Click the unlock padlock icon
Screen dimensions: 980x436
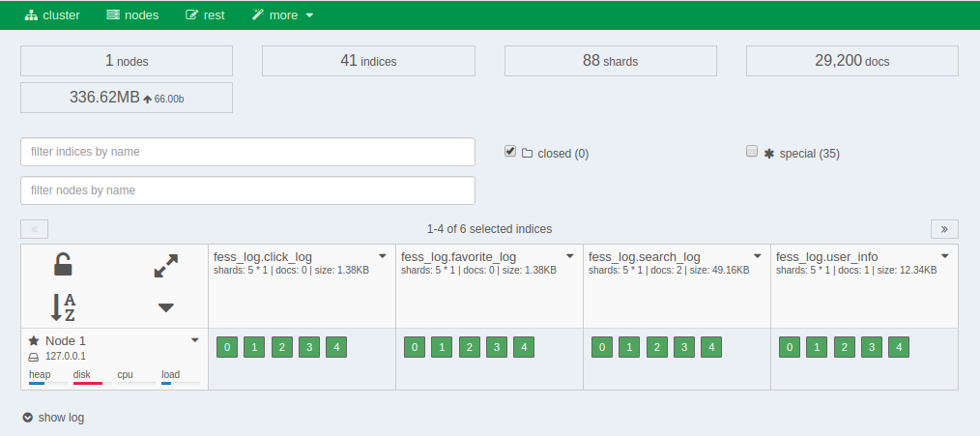[63, 264]
